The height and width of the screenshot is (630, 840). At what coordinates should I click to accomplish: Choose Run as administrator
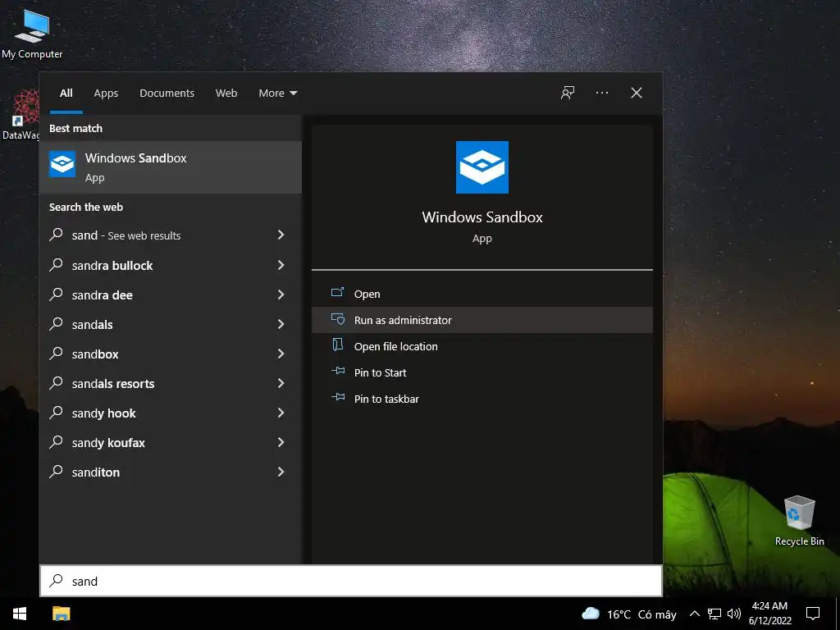click(x=482, y=320)
